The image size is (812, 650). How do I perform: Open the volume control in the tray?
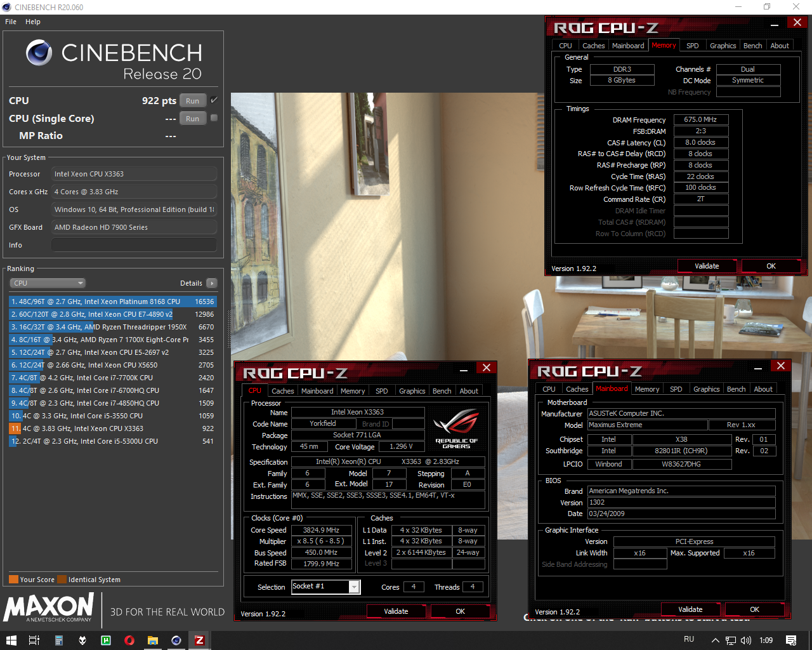click(746, 640)
